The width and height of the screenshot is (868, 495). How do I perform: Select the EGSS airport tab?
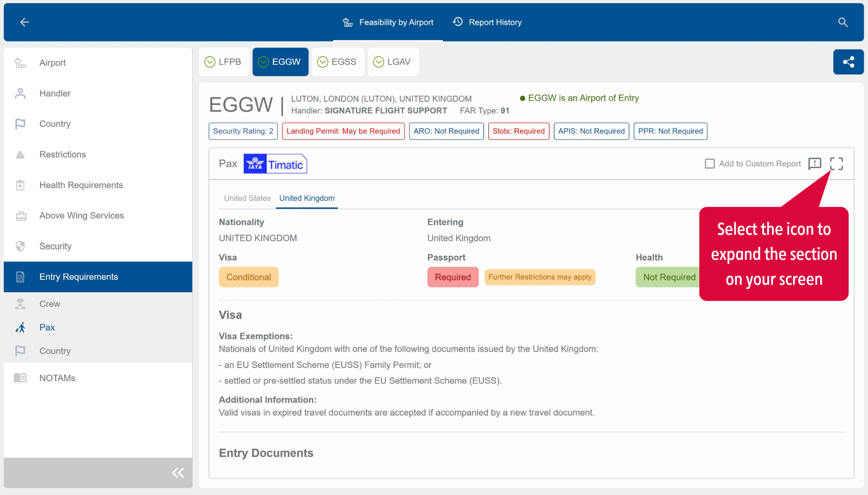tap(338, 62)
